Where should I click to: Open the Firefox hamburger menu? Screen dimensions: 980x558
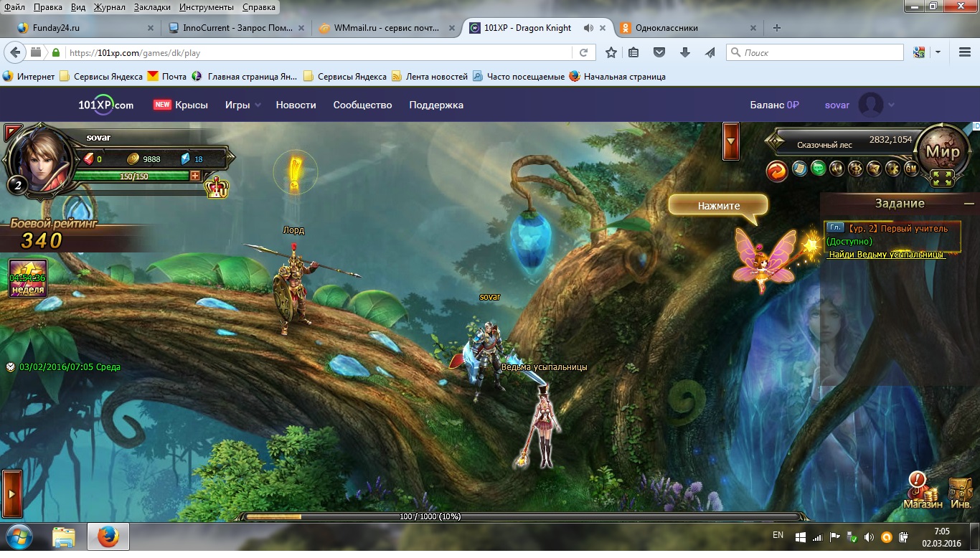[x=965, y=52]
